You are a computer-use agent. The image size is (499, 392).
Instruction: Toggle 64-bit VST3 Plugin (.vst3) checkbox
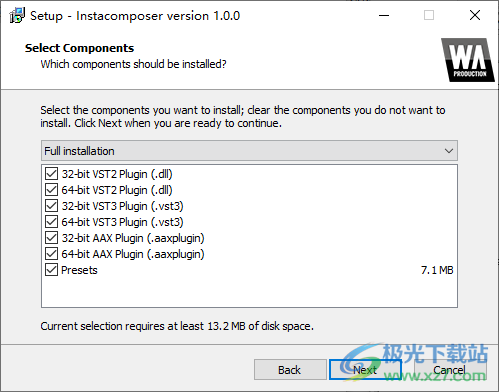point(51,222)
